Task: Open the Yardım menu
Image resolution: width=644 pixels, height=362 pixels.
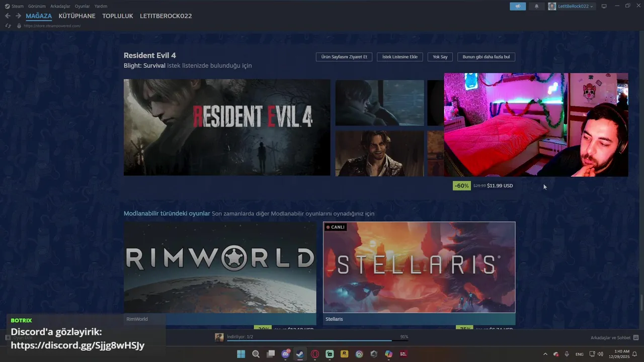Action: pyautogui.click(x=101, y=6)
